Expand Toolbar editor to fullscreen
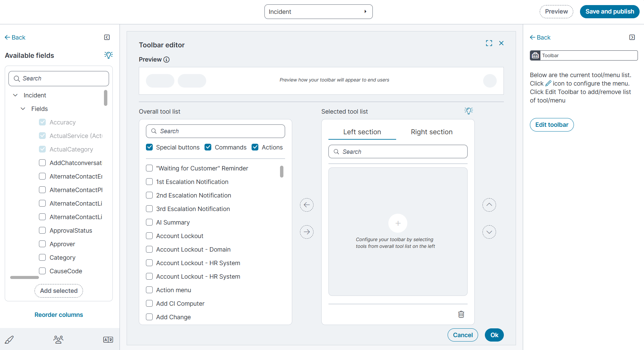644x350 pixels. coord(489,43)
